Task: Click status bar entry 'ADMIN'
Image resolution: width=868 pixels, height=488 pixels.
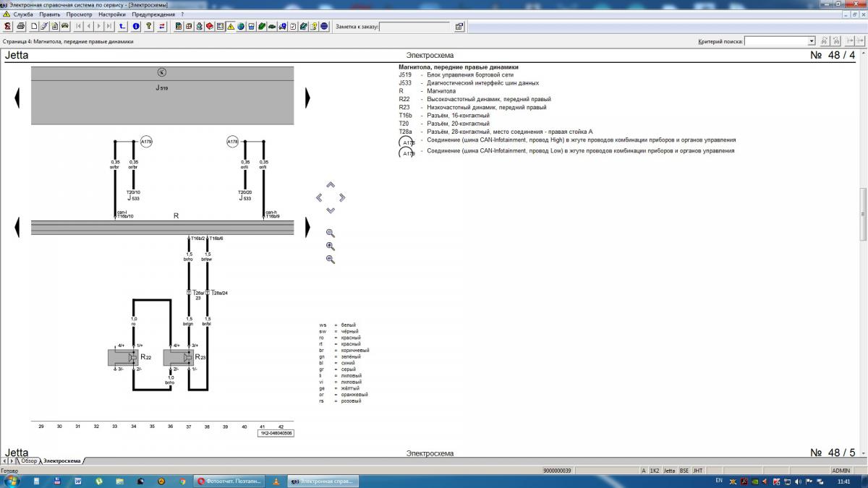Action: (841, 470)
